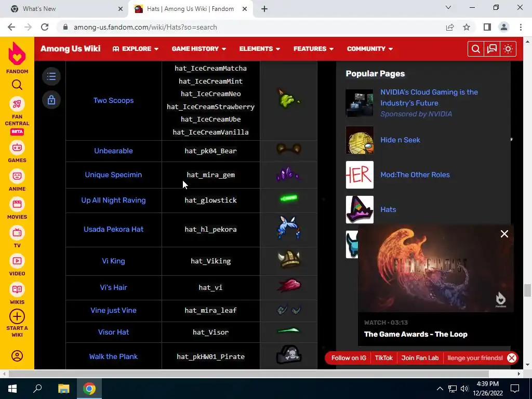The height and width of the screenshot is (399, 532).
Task: Click the browser back arrow
Action: point(11,27)
